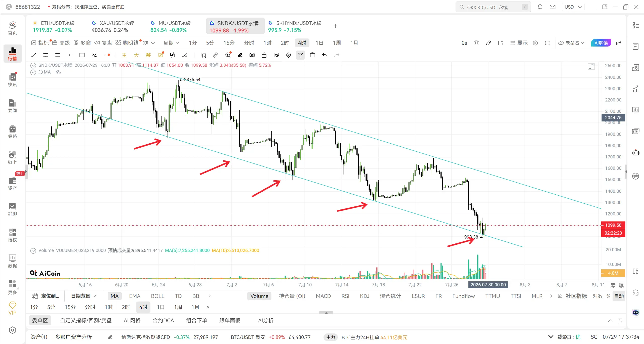The height and width of the screenshot is (344, 644).
Task: Click the zoom-in magnifier tool
Action: (228, 55)
